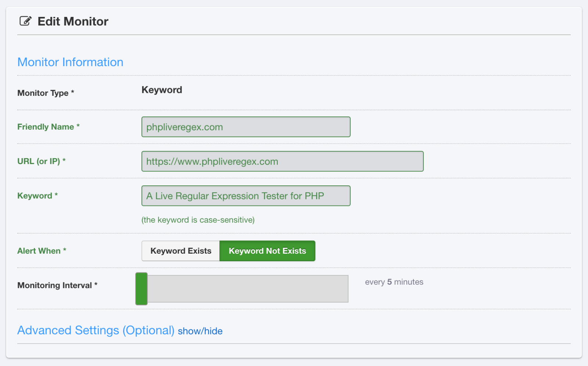This screenshot has width=588, height=366.
Task: Select the Keyword Exists alert option
Action: [x=181, y=251]
